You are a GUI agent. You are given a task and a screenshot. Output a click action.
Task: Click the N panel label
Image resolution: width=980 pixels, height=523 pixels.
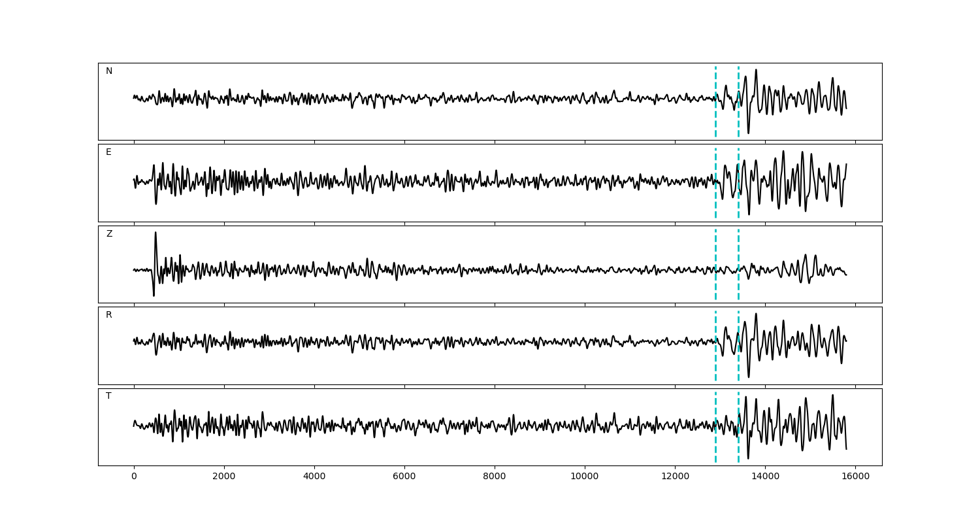[109, 71]
